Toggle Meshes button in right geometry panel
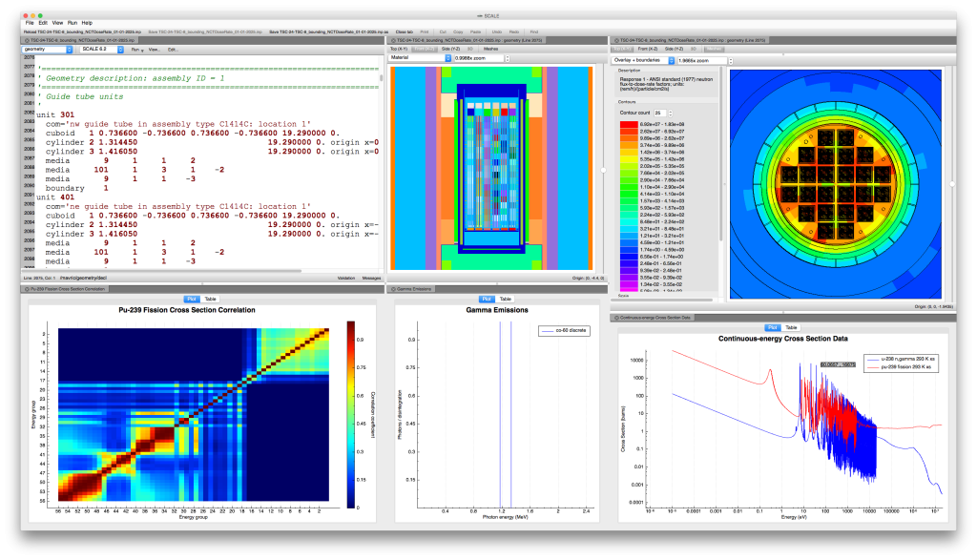This screenshot has width=977, height=560. click(715, 49)
